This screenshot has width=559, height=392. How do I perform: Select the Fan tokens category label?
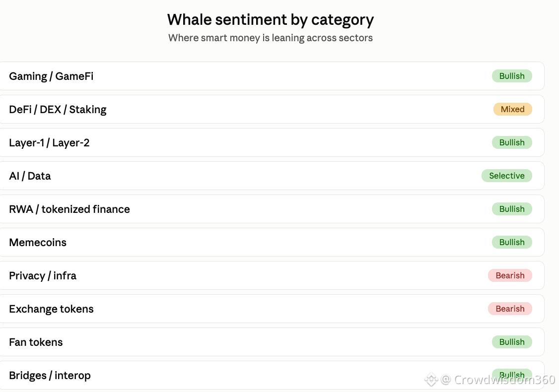pyautogui.click(x=36, y=342)
